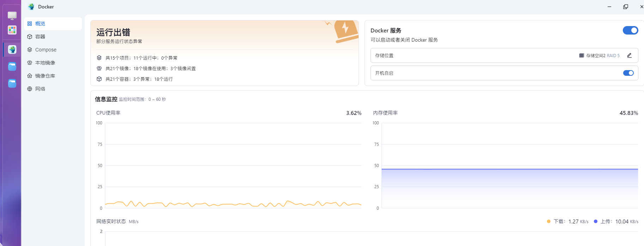
Task: Minimize the Docker window
Action: tap(609, 7)
